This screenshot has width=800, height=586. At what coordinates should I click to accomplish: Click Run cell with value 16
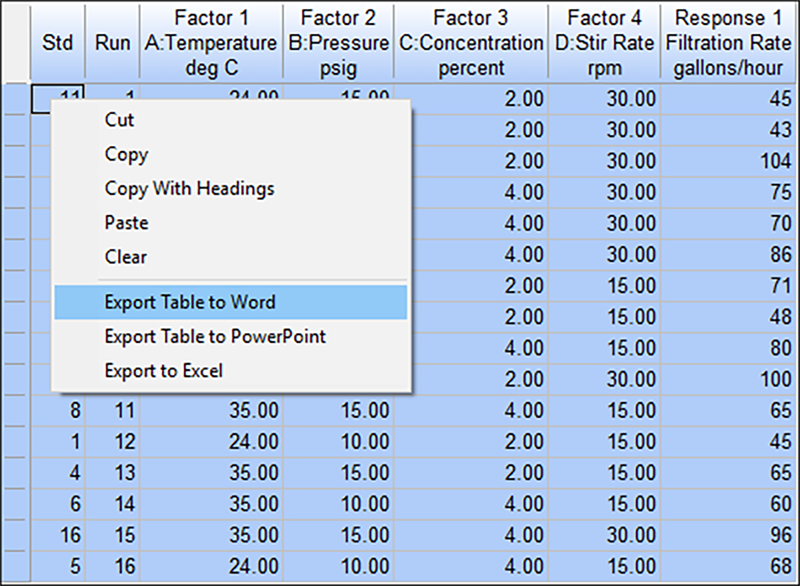coord(112,566)
